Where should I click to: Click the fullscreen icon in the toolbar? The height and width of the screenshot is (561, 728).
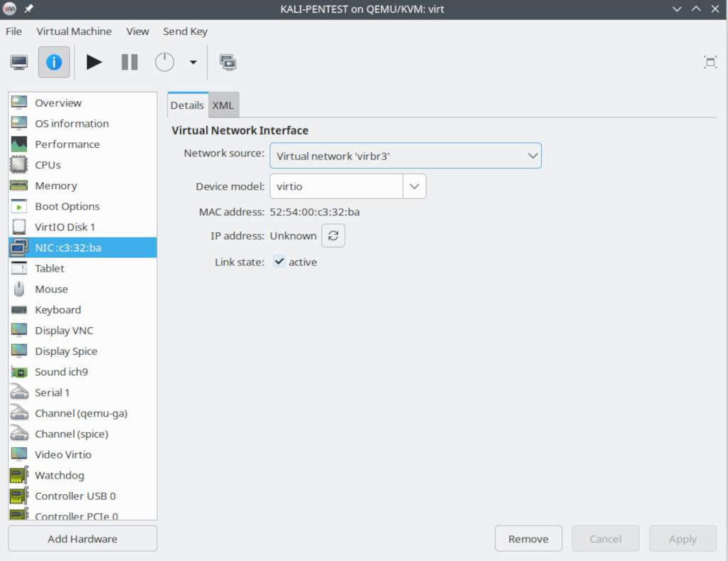[710, 62]
